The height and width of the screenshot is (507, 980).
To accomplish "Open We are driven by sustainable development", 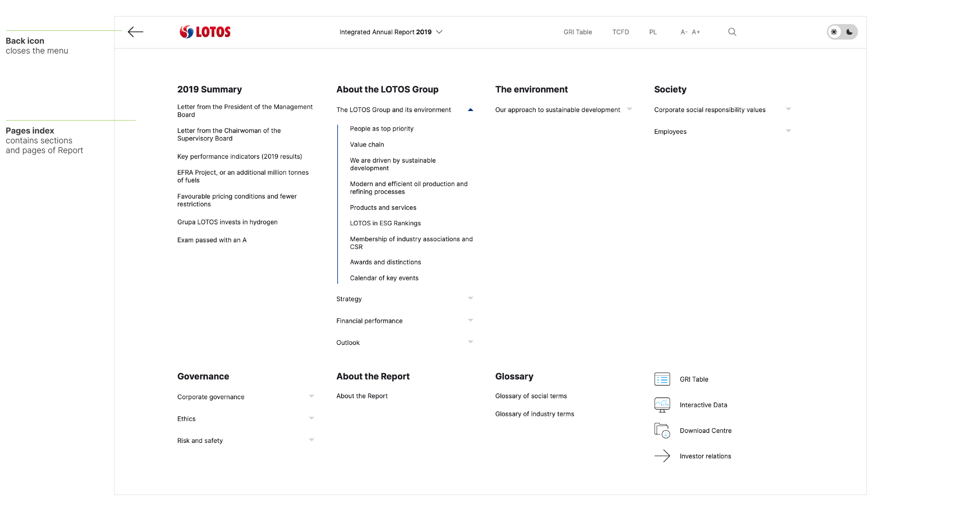I will 393,164.
